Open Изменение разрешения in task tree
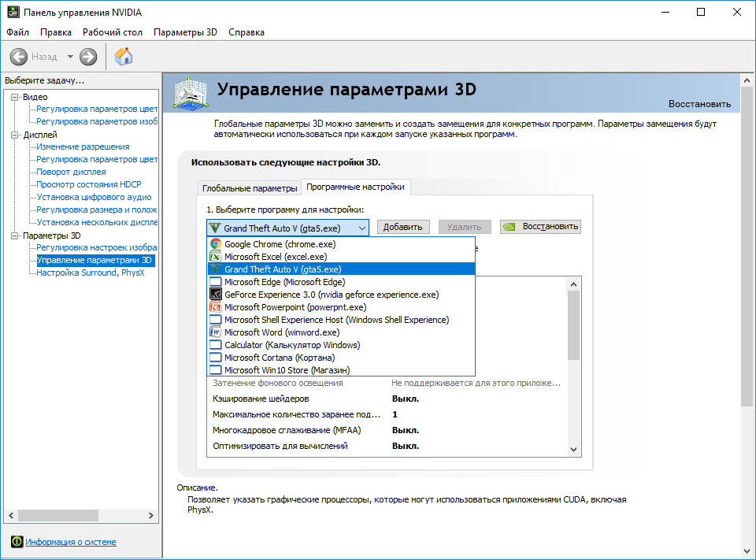756x560 pixels. (x=83, y=146)
